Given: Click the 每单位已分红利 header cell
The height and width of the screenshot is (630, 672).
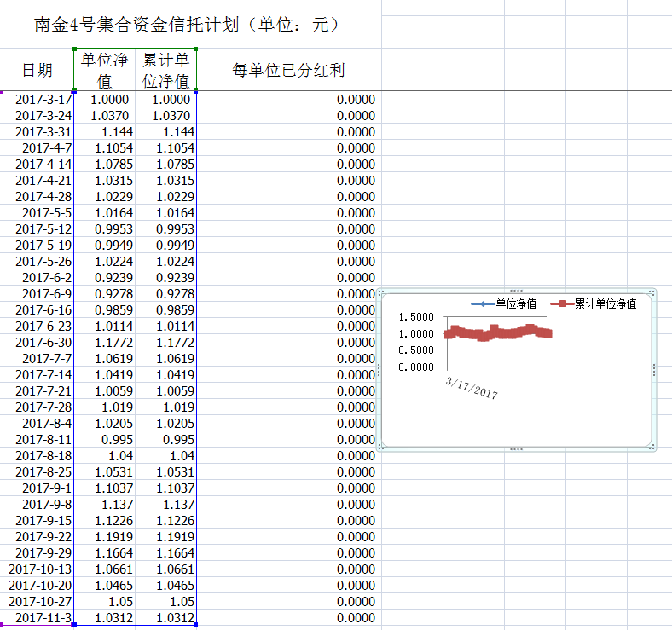Looking at the screenshot, I should (x=288, y=70).
